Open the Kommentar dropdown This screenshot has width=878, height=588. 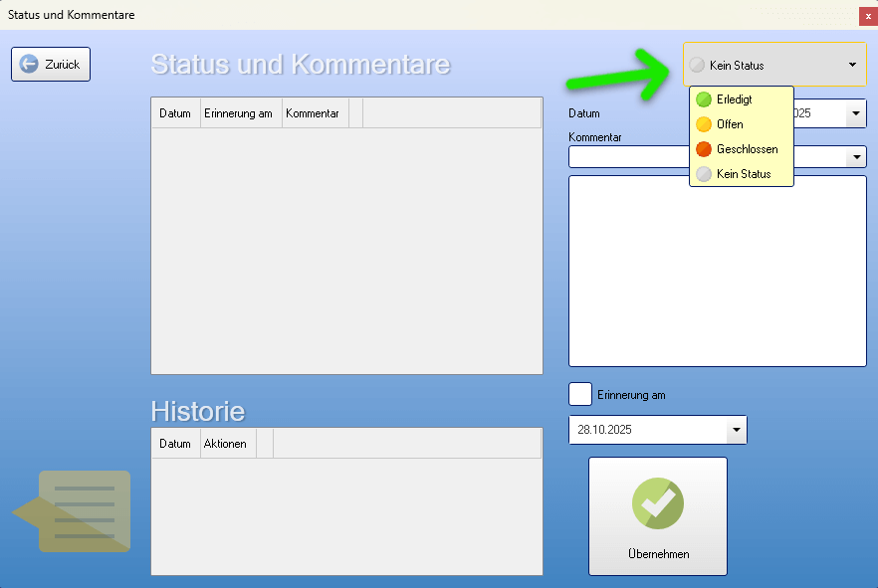point(856,156)
